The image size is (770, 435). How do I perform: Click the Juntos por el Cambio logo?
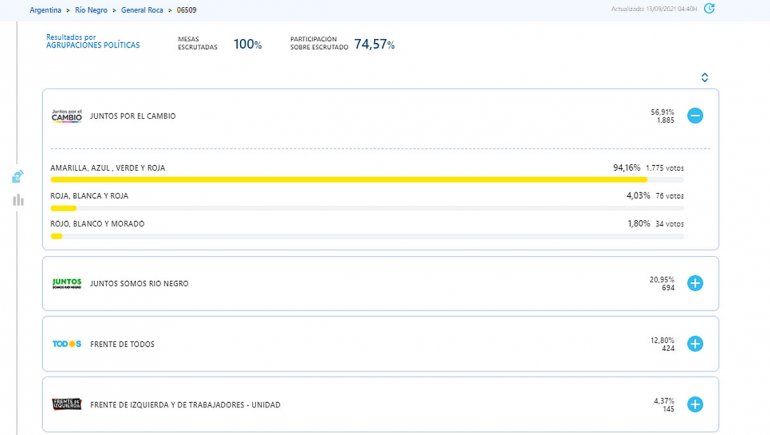click(66, 116)
